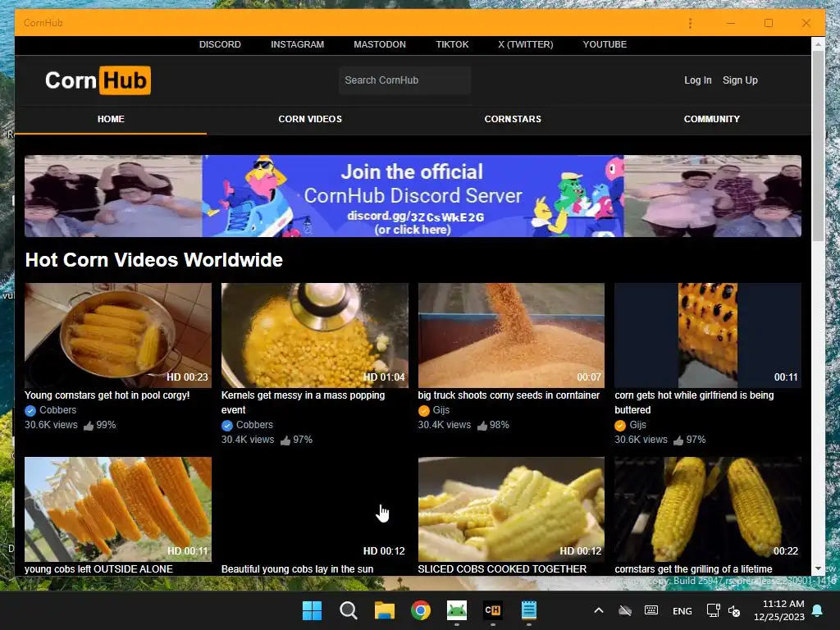Open the notification bell in system tray
The width and height of the screenshot is (840, 630).
[x=818, y=610]
